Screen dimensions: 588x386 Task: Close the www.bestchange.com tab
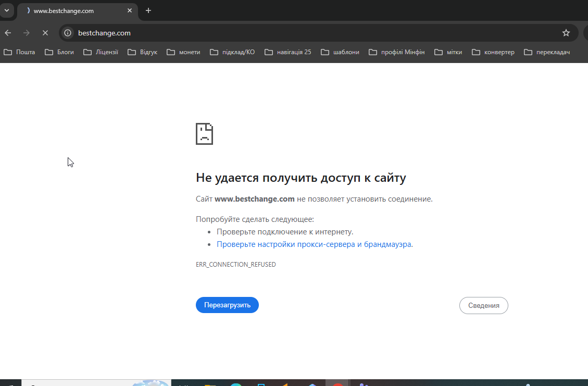coord(130,10)
